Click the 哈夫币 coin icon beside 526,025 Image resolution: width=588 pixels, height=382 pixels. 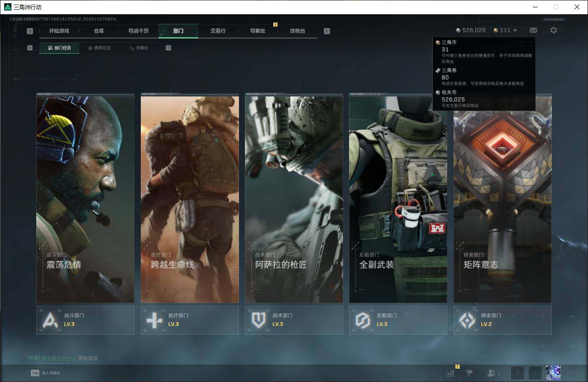coord(458,30)
